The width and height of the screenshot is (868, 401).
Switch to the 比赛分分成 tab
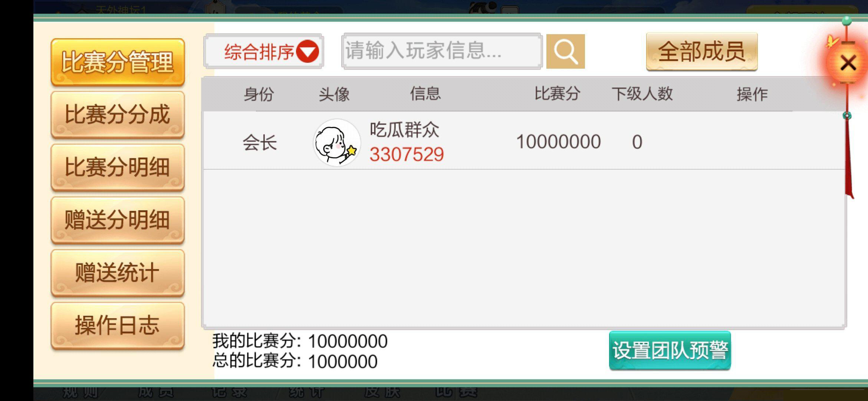coord(118,115)
